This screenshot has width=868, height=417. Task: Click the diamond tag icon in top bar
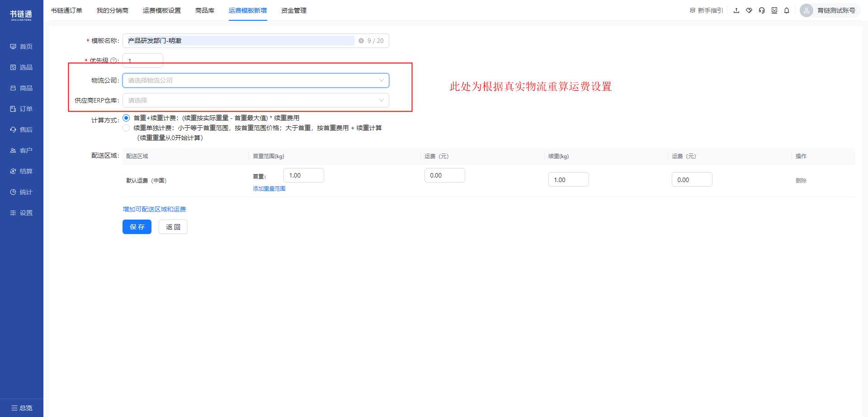coord(749,10)
